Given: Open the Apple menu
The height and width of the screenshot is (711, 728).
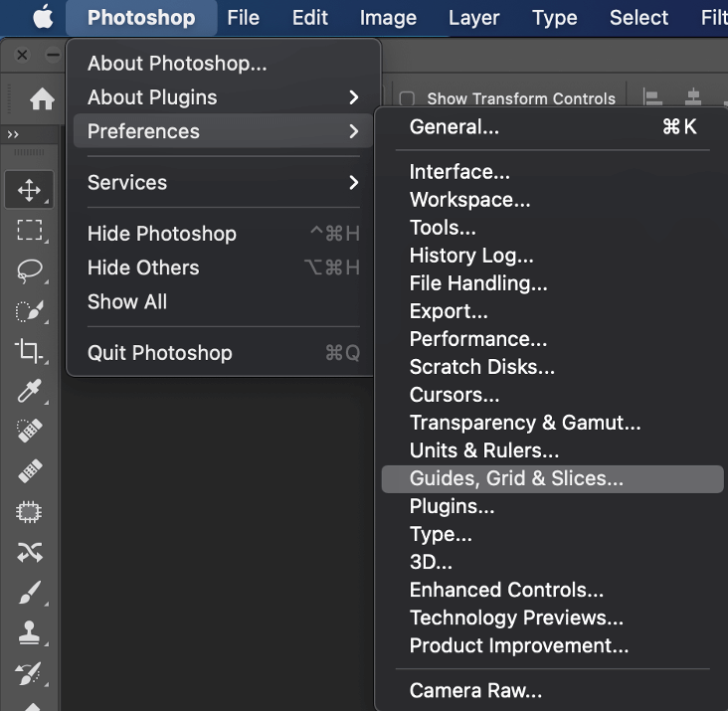Looking at the screenshot, I should pos(43,18).
